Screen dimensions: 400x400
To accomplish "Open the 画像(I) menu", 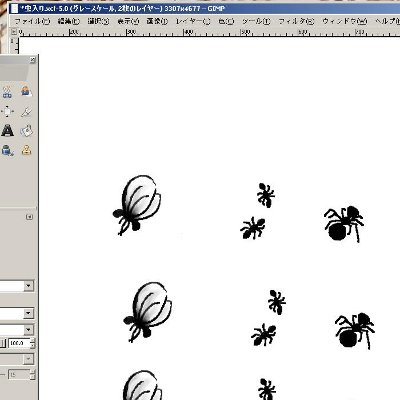I will click(157, 21).
